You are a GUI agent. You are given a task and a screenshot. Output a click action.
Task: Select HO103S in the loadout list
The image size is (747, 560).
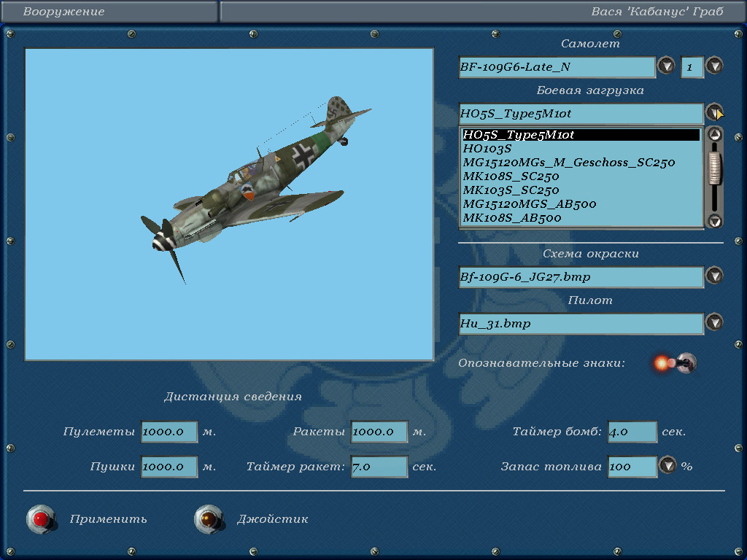pyautogui.click(x=581, y=149)
